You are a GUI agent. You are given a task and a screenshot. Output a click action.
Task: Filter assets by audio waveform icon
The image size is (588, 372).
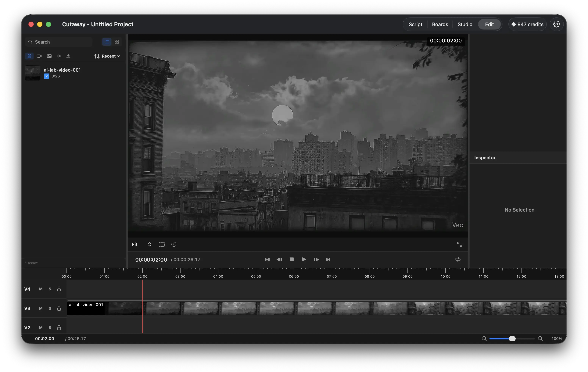(59, 56)
